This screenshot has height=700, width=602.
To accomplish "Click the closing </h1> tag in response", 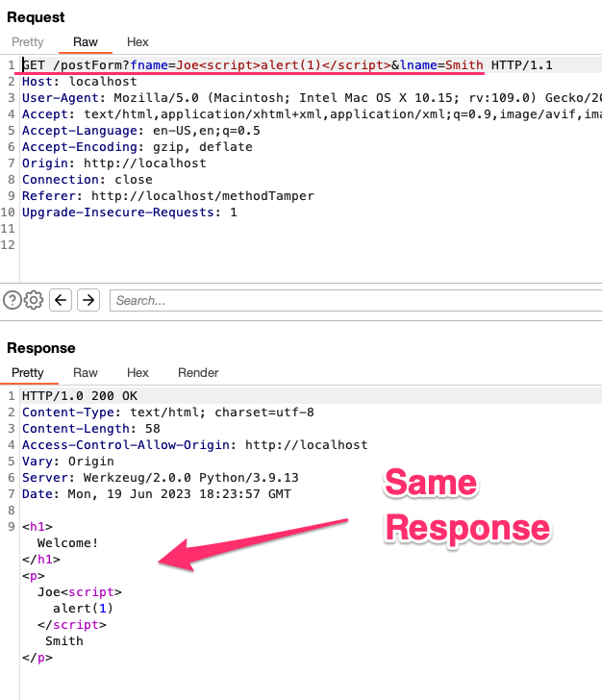I will [x=41, y=560].
